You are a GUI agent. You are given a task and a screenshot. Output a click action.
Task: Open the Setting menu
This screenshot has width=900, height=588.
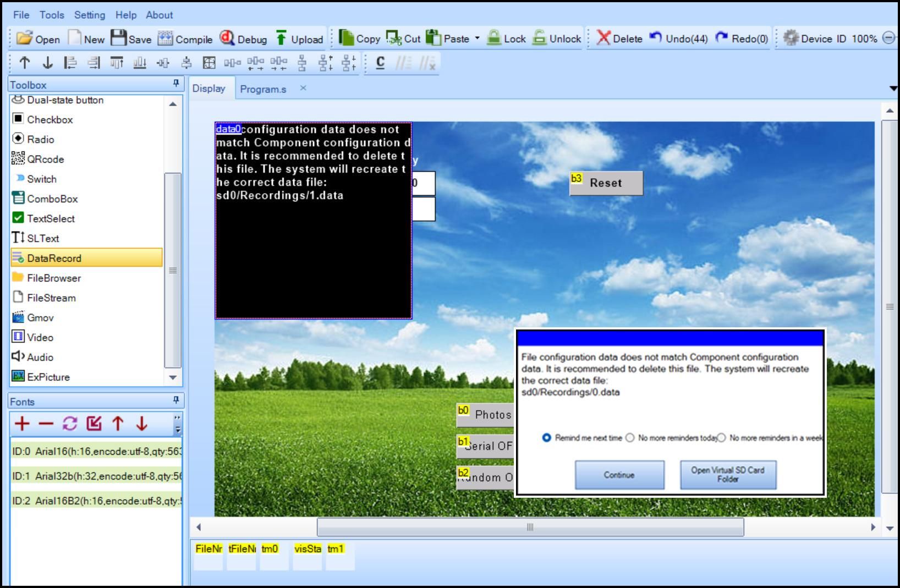90,15
